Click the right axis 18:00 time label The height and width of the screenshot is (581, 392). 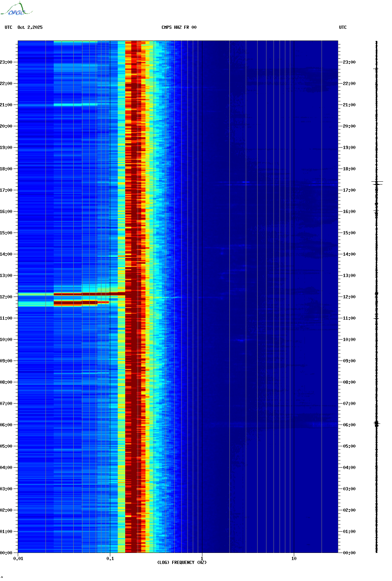click(x=349, y=169)
